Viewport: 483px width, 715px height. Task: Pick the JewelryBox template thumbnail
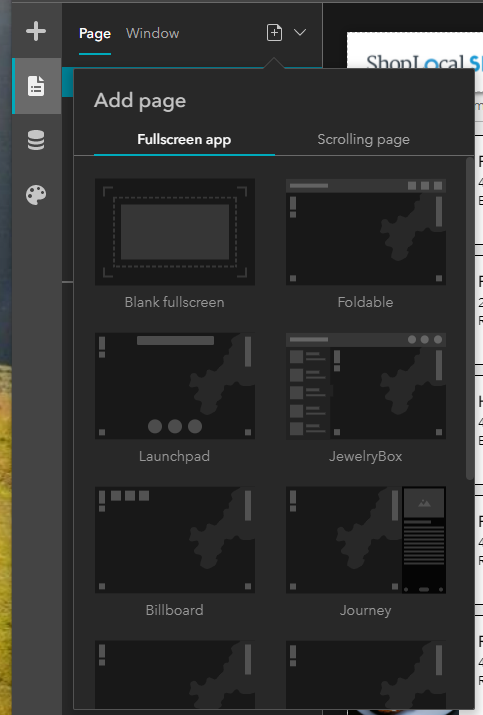click(x=366, y=386)
